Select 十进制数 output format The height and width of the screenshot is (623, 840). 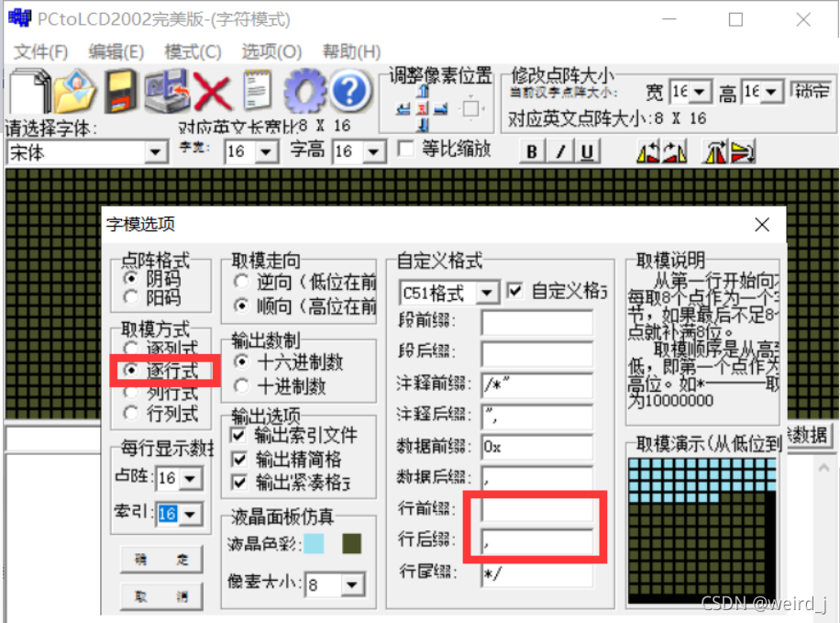(242, 385)
